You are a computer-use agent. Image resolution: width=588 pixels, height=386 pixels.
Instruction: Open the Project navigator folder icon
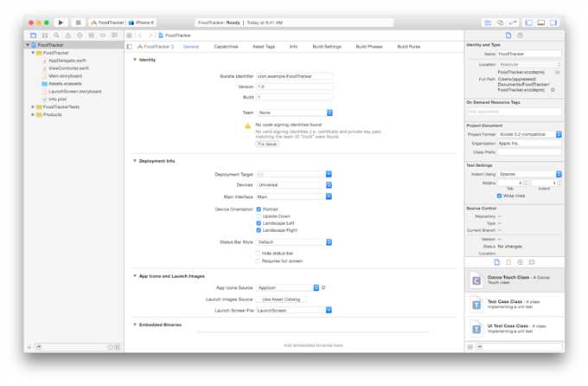click(x=34, y=35)
